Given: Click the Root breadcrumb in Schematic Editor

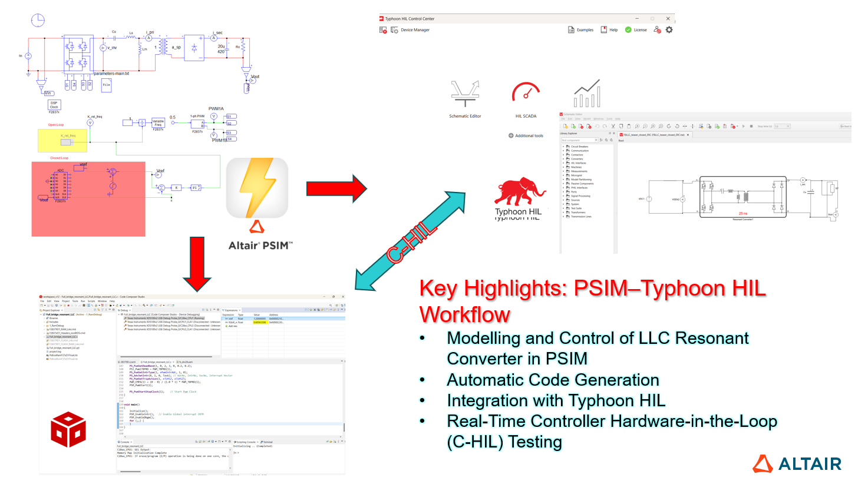Looking at the screenshot, I should [x=621, y=141].
